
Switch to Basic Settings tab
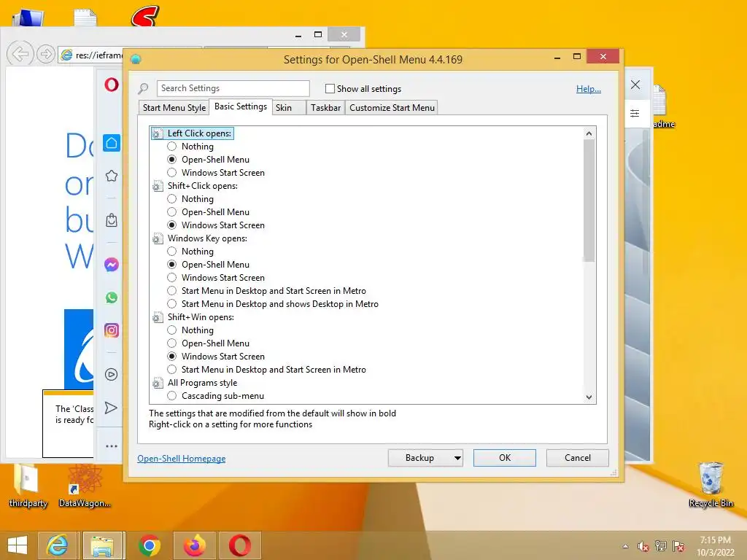pos(241,106)
